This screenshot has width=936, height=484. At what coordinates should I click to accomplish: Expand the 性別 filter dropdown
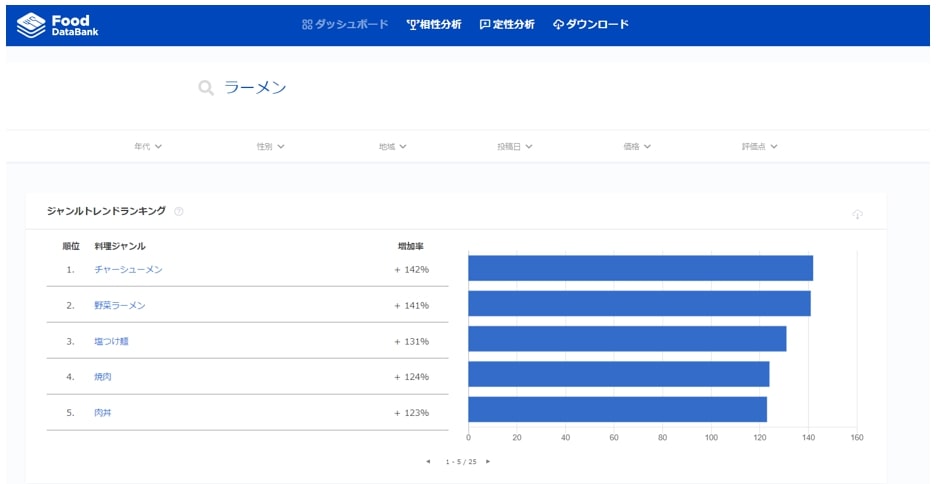(x=270, y=147)
